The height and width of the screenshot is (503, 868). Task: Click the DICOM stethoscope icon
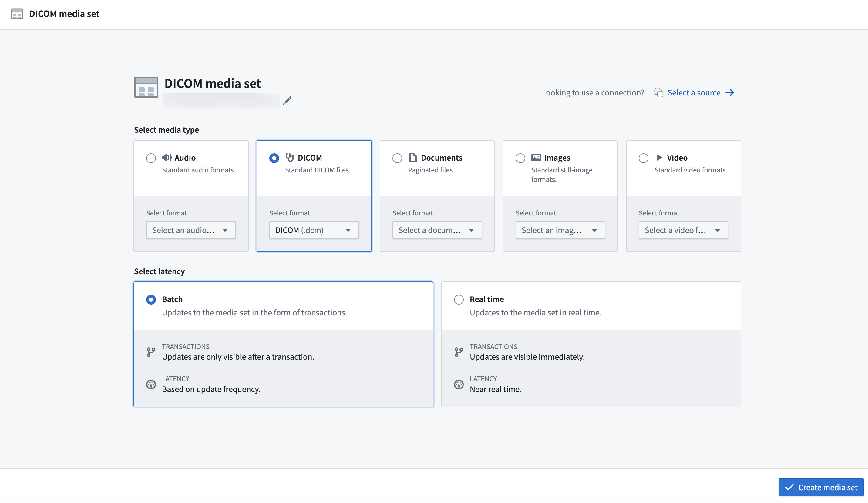coord(290,158)
